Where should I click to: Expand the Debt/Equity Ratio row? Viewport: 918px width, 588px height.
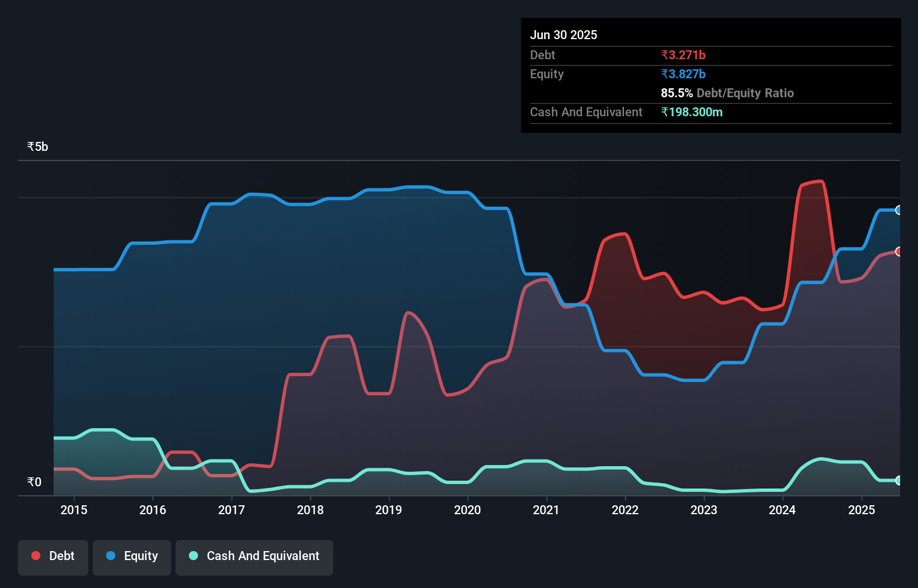coord(727,93)
